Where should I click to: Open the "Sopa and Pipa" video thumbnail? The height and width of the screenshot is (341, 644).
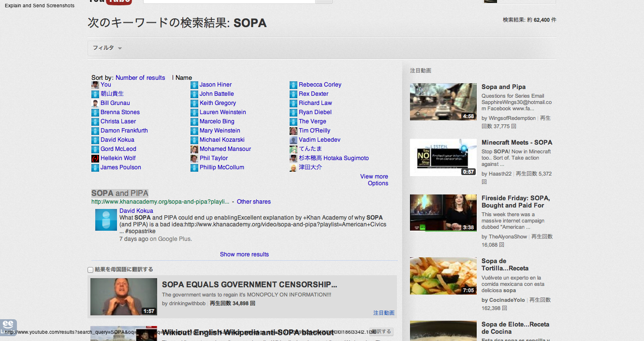click(x=443, y=102)
